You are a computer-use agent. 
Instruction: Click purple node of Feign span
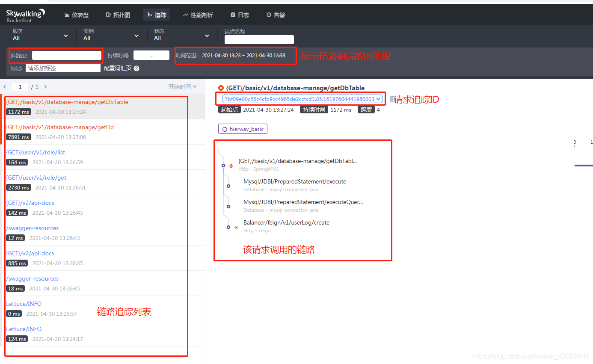point(228,227)
